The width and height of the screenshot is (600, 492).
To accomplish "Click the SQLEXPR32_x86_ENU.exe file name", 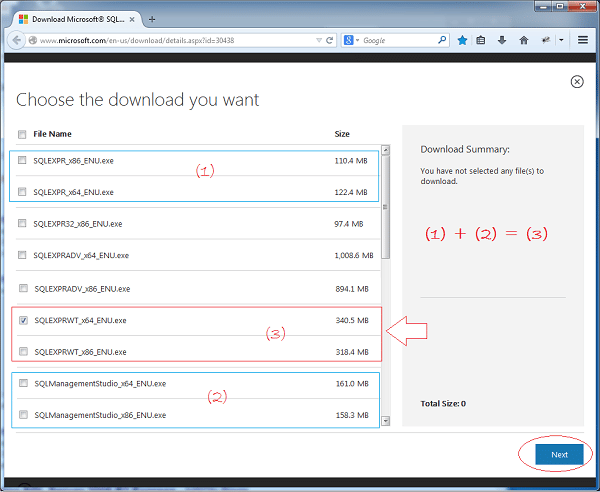I will coord(78,224).
